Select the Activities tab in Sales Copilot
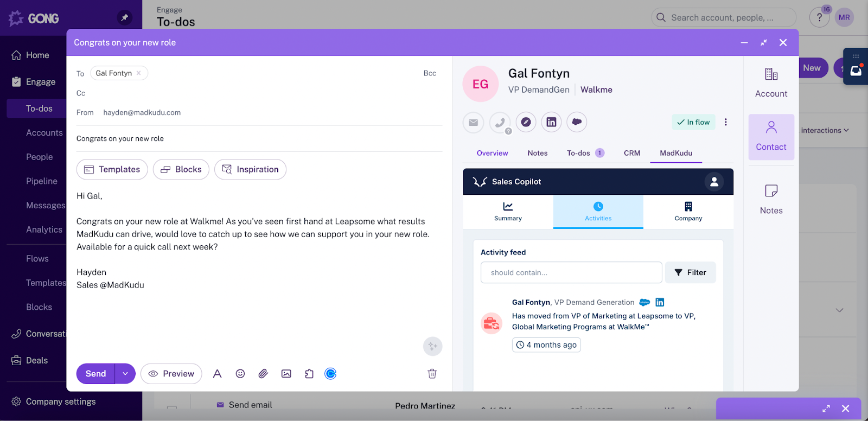Image resolution: width=868 pixels, height=421 pixels. [x=598, y=212]
